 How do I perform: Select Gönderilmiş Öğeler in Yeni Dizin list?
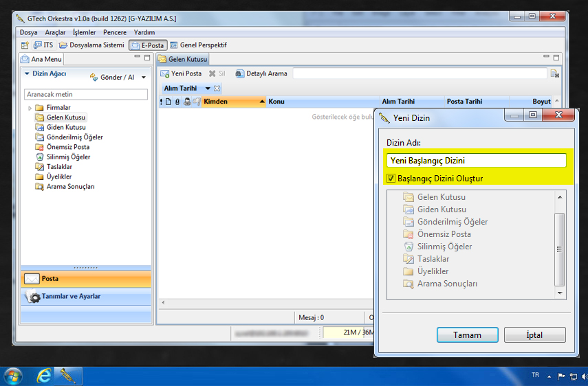coord(445,222)
